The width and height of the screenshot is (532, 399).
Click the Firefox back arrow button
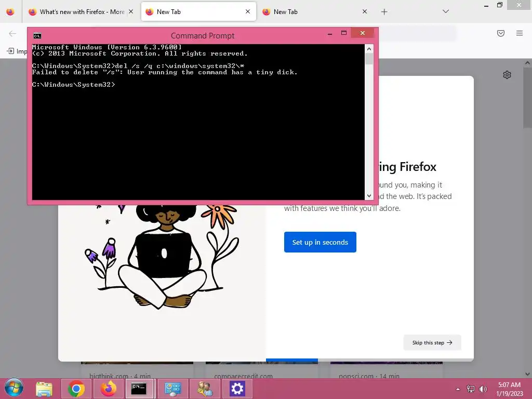12,33
